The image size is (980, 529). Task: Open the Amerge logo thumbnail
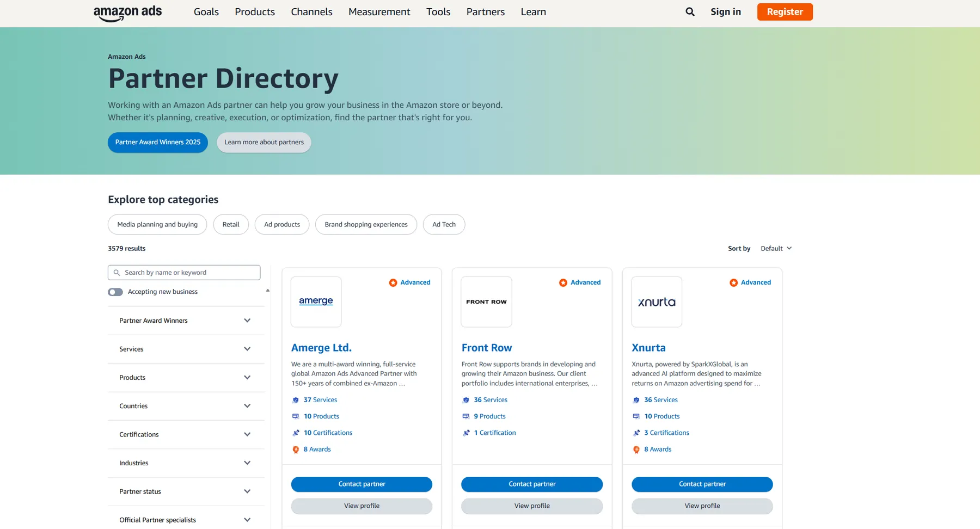point(316,302)
